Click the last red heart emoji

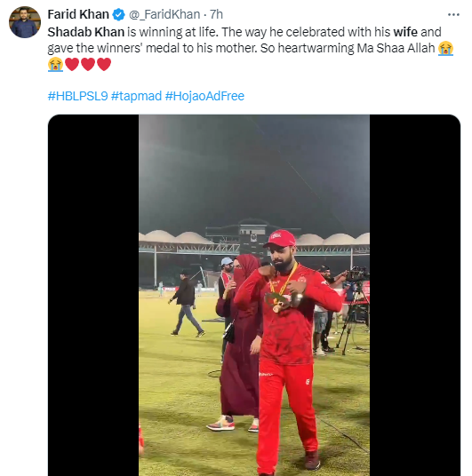[104, 64]
